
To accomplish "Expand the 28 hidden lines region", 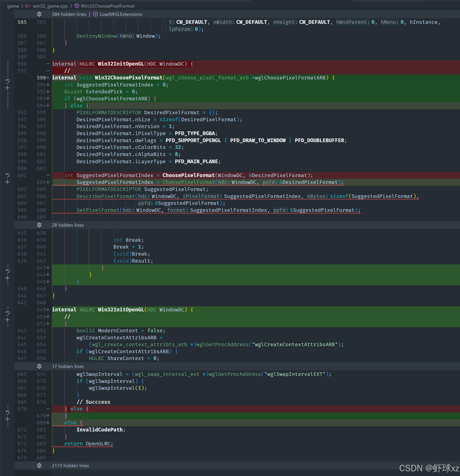I will coord(39,225).
